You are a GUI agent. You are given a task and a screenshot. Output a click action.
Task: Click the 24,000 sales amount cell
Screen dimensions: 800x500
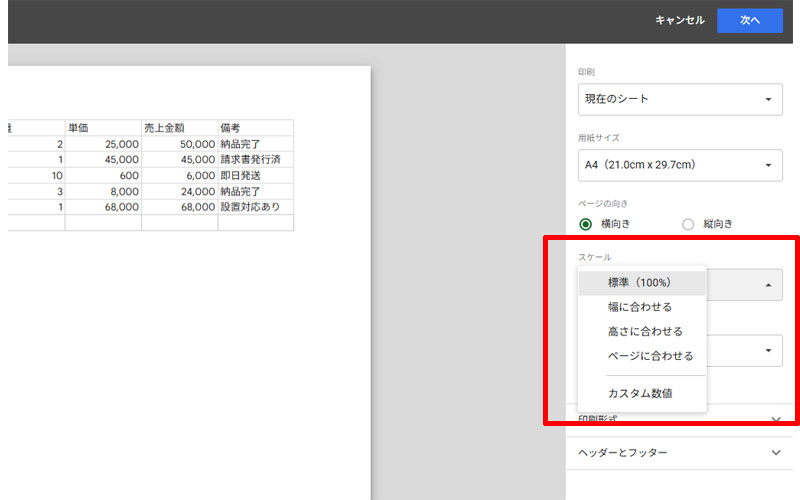[x=180, y=191]
